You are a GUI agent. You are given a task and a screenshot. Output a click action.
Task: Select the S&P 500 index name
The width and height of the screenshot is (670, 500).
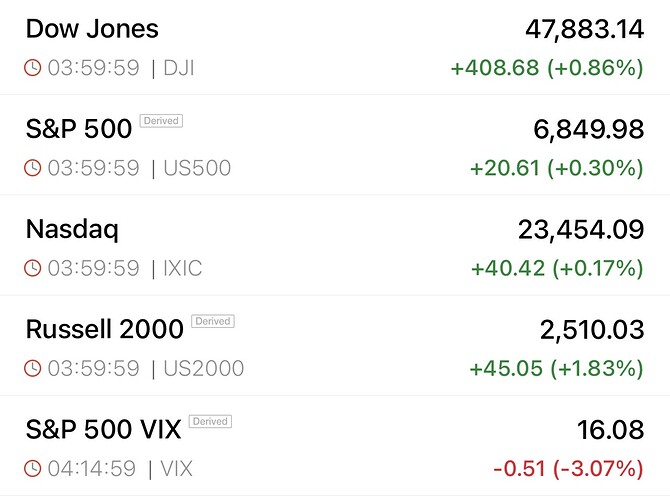(x=77, y=129)
